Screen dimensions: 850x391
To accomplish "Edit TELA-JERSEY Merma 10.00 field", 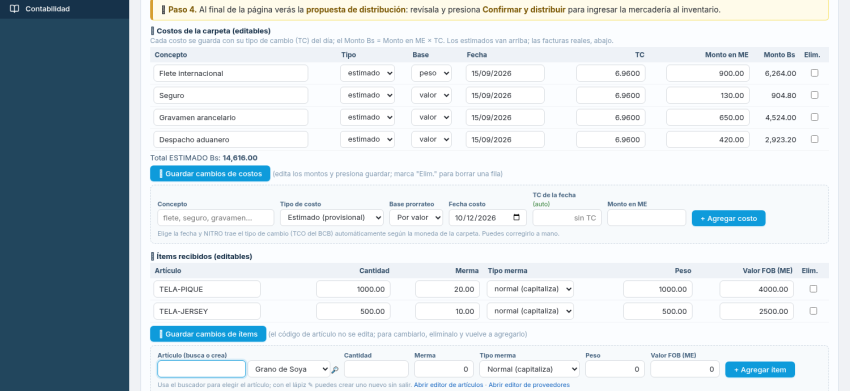I will pyautogui.click(x=448, y=311).
